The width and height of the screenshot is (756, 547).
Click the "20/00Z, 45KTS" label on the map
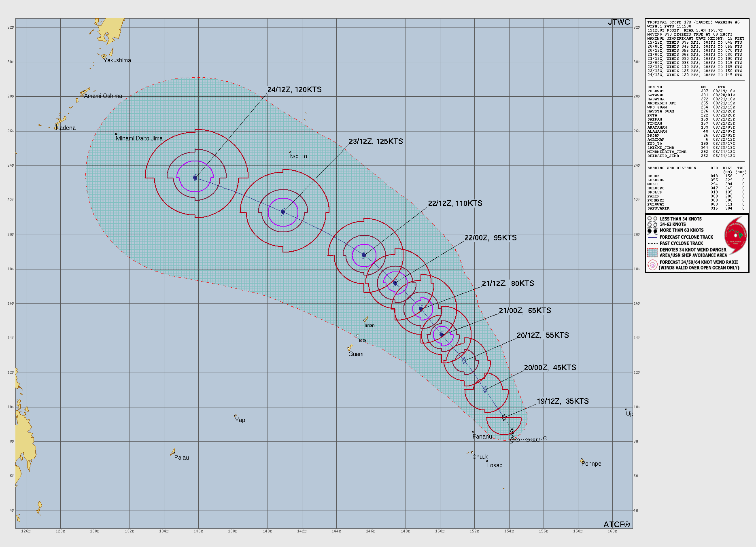[x=550, y=368]
